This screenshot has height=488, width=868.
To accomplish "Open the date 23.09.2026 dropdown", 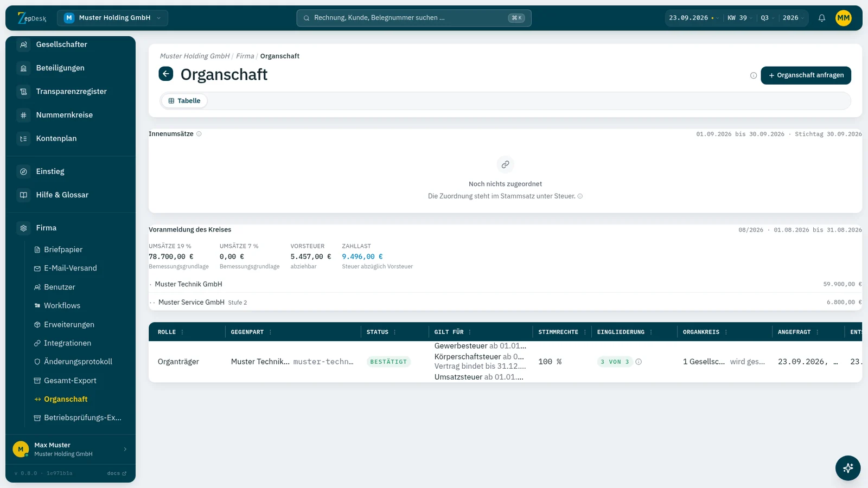I will coord(694,18).
